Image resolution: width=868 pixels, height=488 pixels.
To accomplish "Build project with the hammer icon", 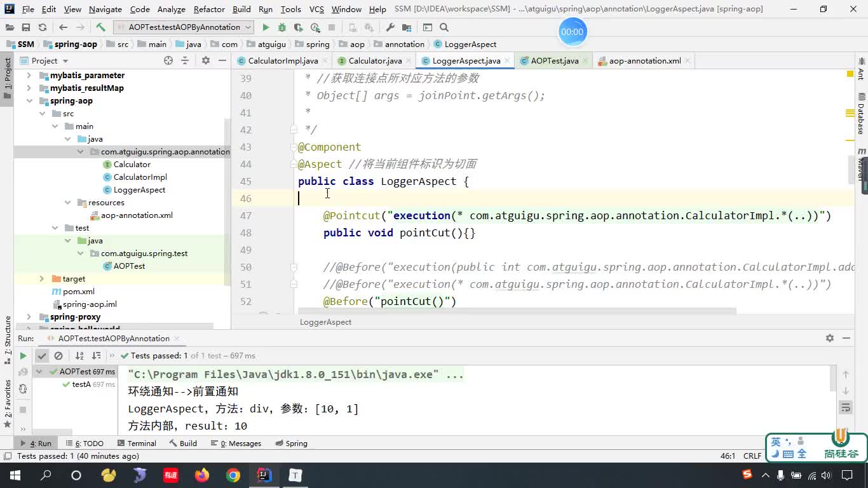I will [x=100, y=27].
